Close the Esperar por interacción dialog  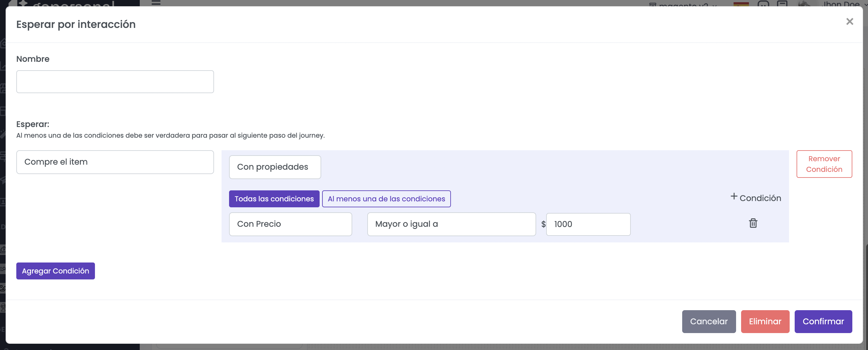[849, 22]
